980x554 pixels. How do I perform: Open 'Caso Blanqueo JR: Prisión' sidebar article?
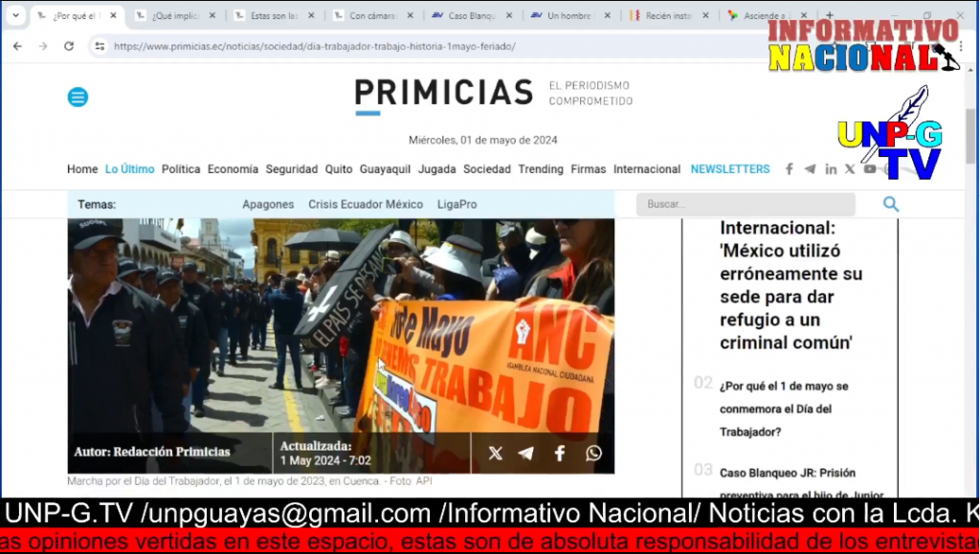point(801,483)
